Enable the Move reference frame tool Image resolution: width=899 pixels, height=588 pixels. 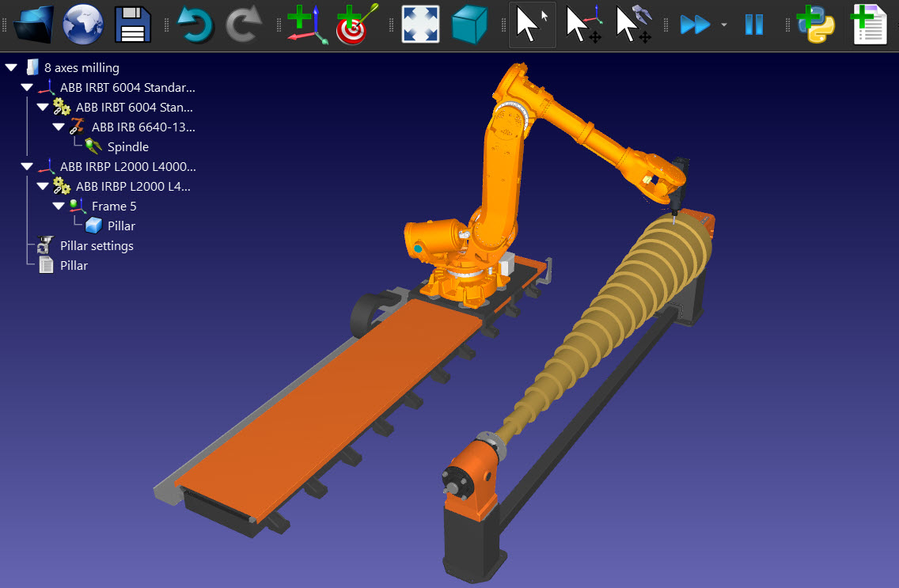click(583, 24)
